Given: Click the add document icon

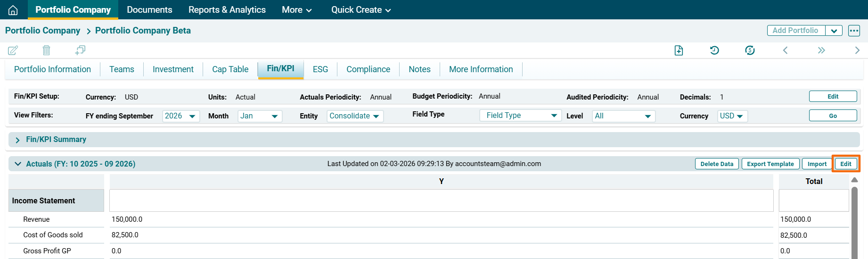Looking at the screenshot, I should click(679, 50).
